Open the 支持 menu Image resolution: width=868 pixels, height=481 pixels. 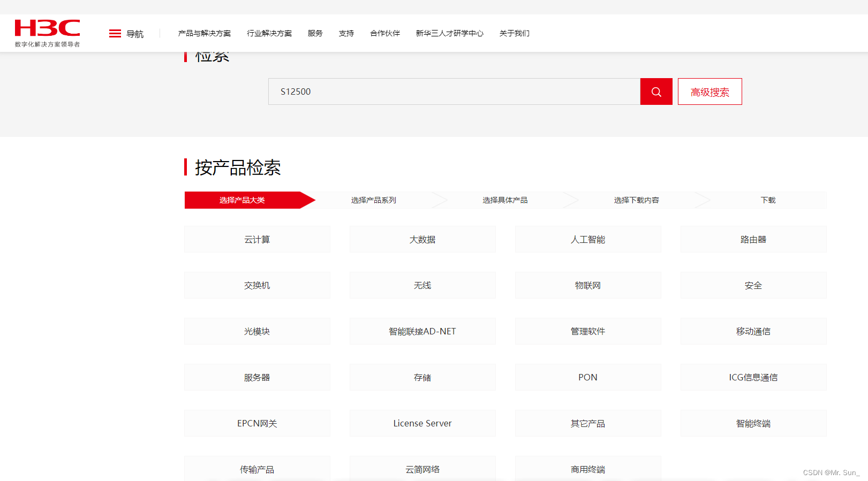click(346, 33)
